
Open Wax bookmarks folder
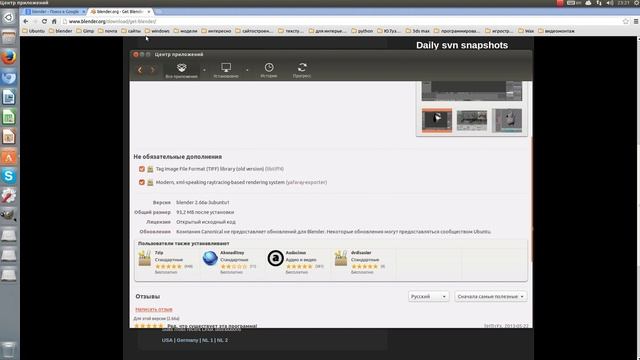[x=526, y=31]
